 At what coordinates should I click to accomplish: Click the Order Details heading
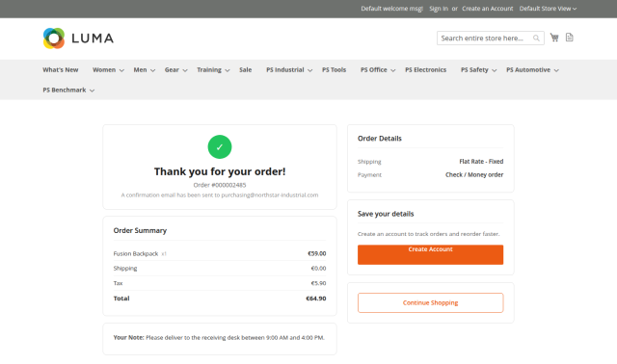pos(379,139)
